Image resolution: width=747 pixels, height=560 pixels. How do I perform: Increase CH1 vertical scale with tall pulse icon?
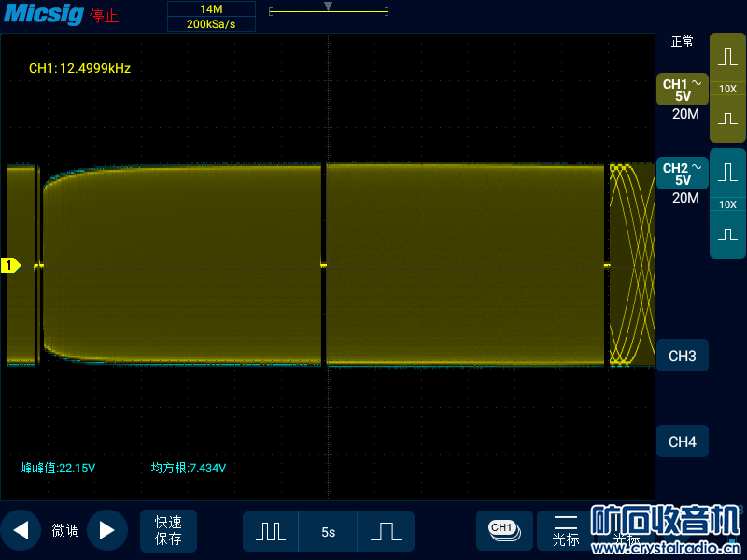point(727,56)
